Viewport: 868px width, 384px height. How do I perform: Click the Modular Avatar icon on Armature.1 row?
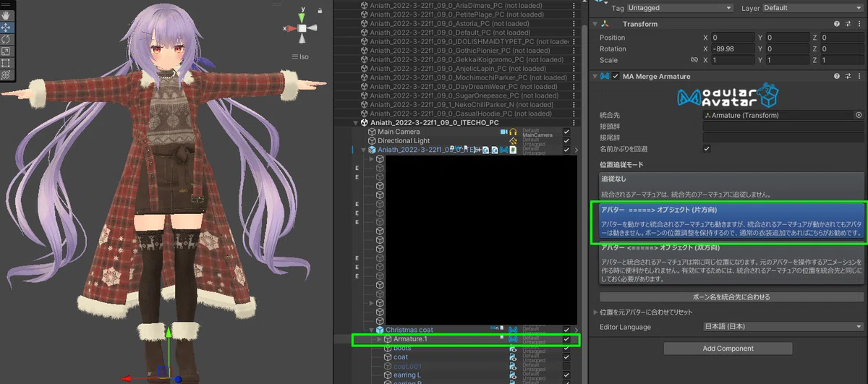tap(513, 338)
